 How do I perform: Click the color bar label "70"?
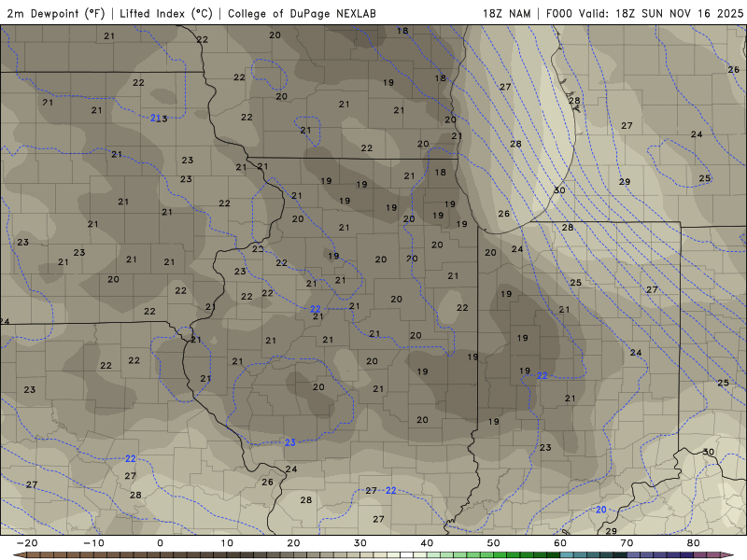(627, 543)
